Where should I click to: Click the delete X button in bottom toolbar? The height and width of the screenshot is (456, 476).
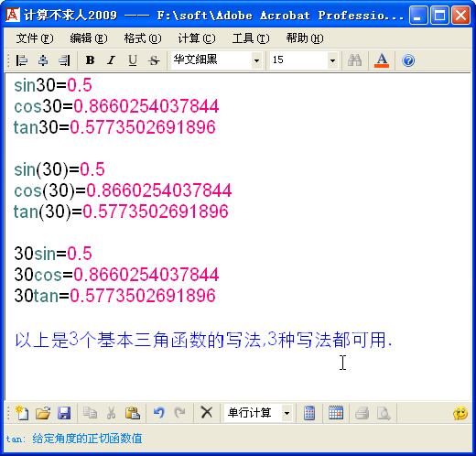pos(207,413)
